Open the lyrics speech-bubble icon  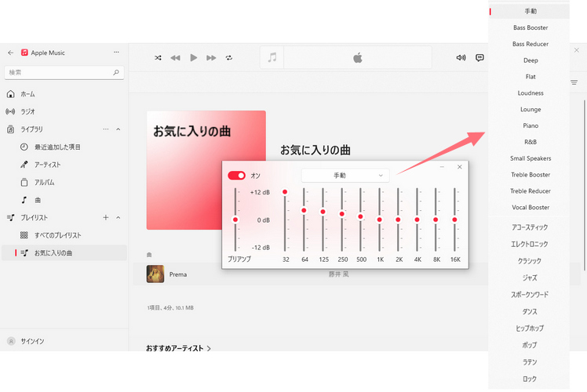(x=479, y=57)
